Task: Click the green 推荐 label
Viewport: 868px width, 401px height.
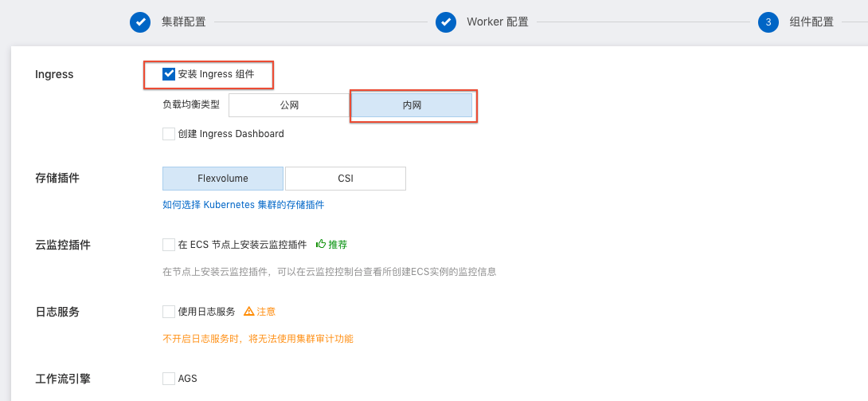Action: (x=338, y=244)
